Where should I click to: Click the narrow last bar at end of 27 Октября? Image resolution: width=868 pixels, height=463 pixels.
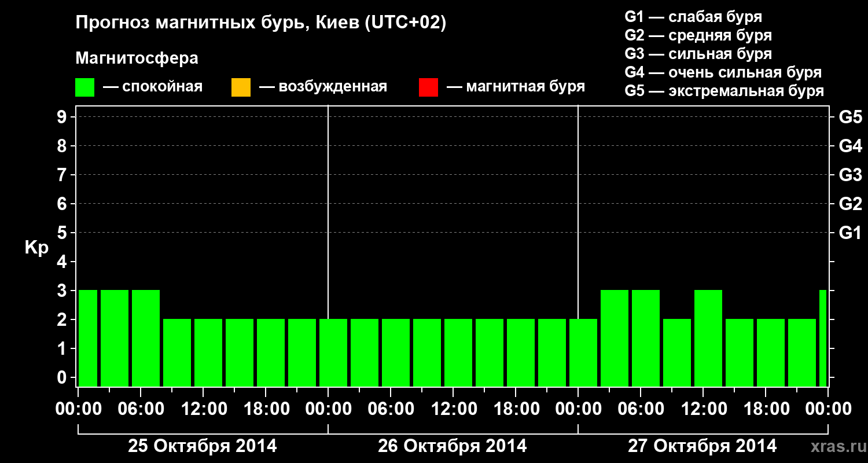[823, 338]
